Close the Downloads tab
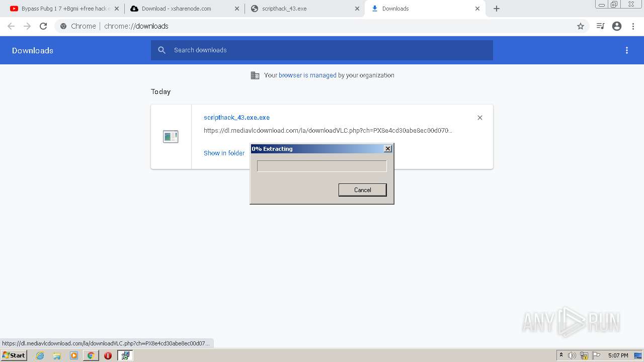 pyautogui.click(x=477, y=9)
